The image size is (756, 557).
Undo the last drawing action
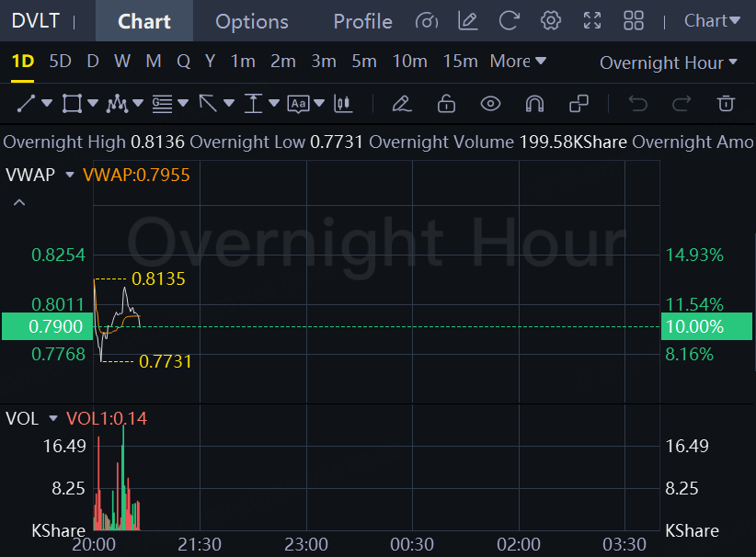[x=638, y=104]
